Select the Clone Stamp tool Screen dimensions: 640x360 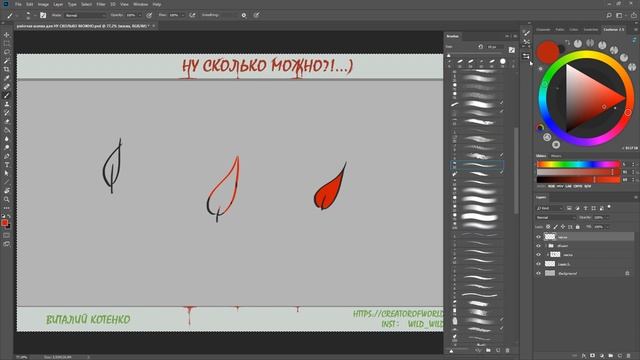point(7,104)
